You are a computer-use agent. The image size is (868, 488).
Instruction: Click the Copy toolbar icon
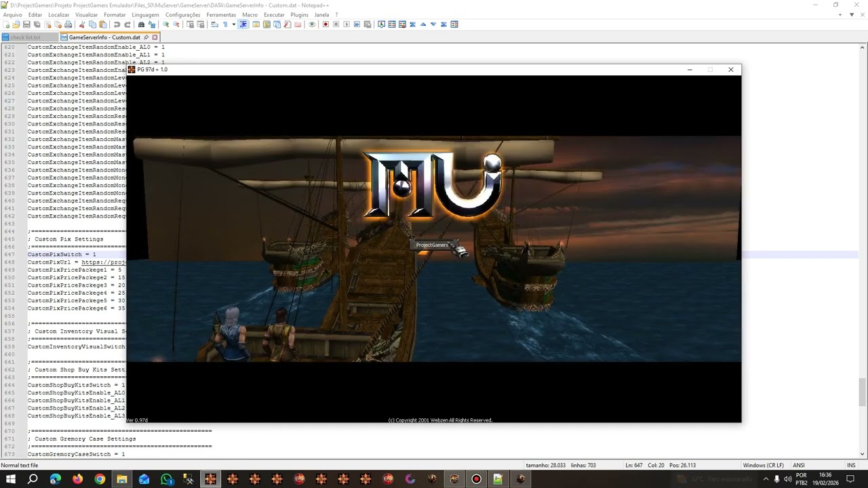[x=93, y=24]
